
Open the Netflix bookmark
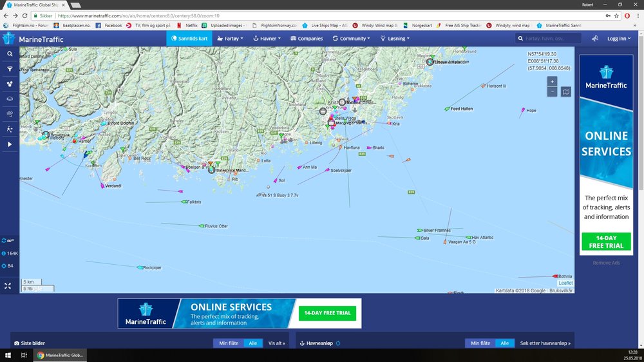point(187,26)
